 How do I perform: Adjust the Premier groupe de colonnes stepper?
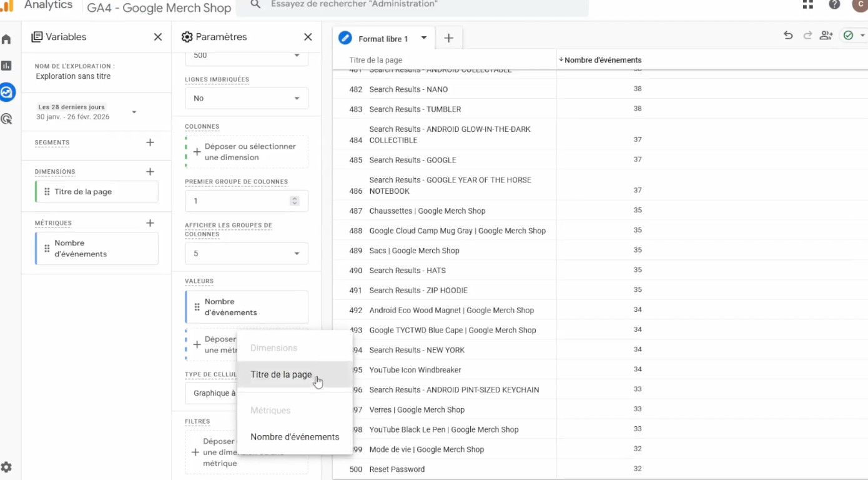coord(295,201)
